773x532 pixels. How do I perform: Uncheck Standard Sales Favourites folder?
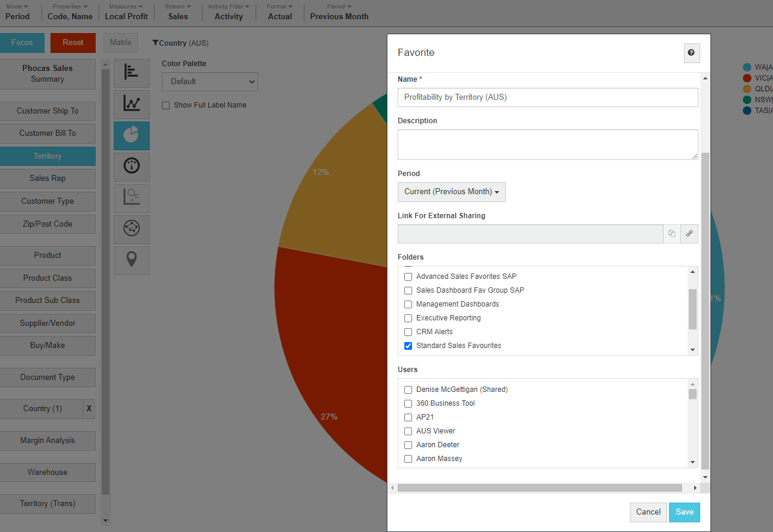click(x=408, y=346)
